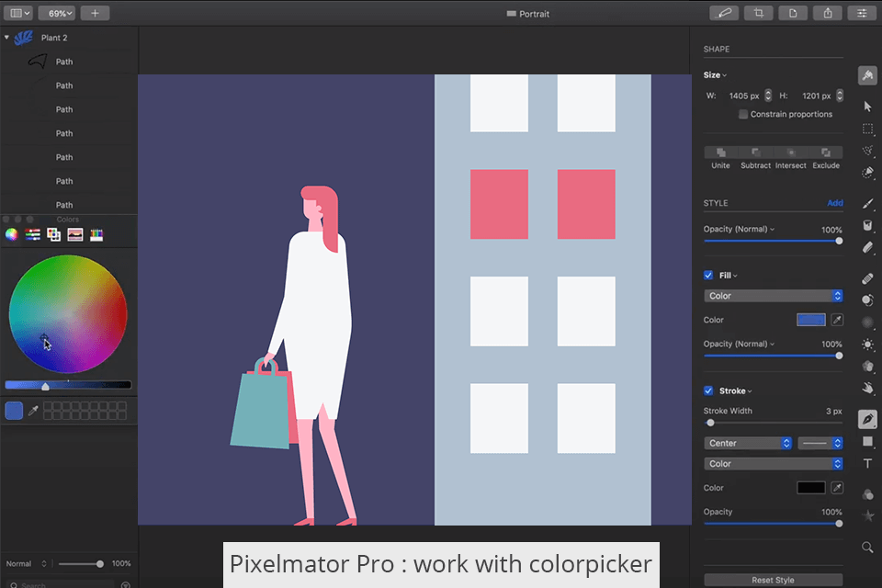The width and height of the screenshot is (882, 588).
Task: Pick a color with Colors panel eyedropper
Action: 33,411
